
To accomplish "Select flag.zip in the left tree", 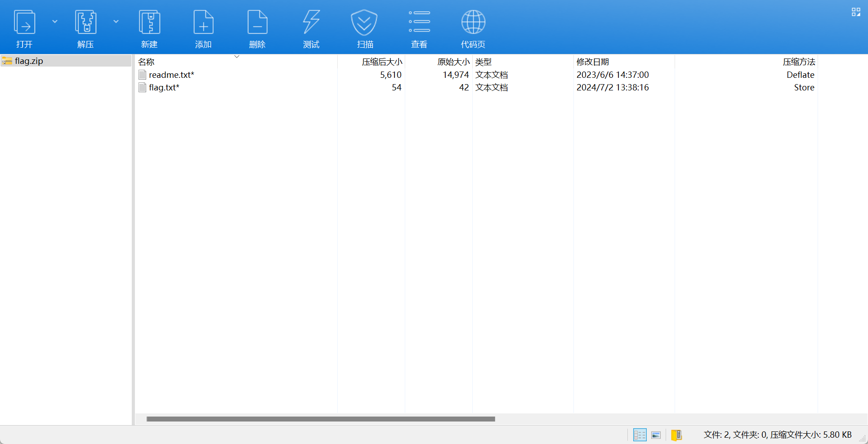I will (66, 61).
